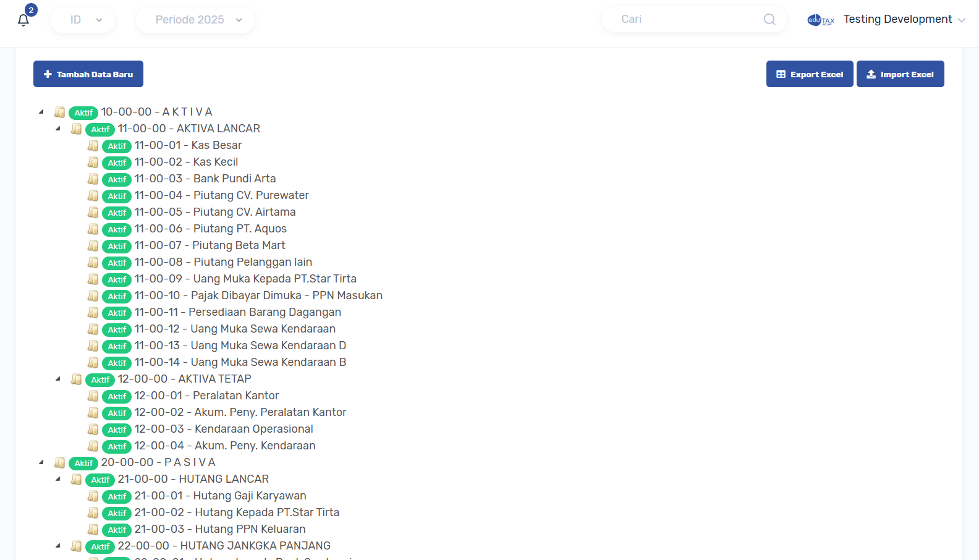
Task: Click the Tambah Data Baru button
Action: coord(88,74)
